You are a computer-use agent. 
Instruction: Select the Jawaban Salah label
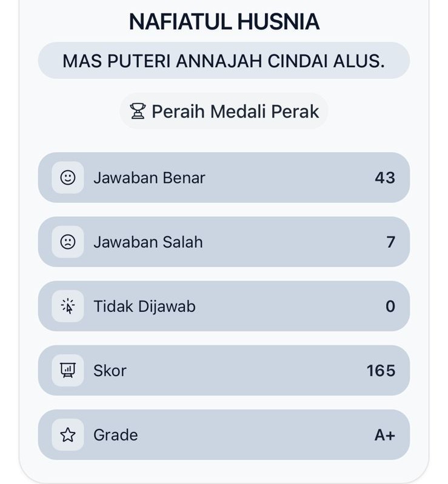click(148, 242)
